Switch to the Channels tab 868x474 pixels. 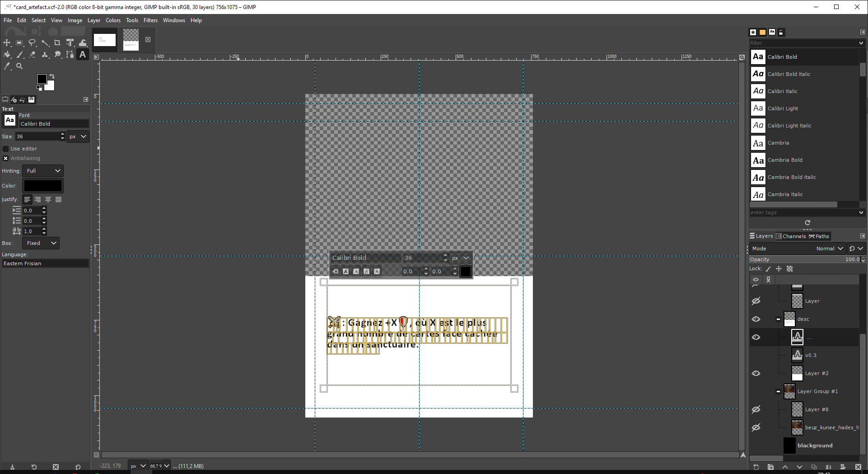pos(791,236)
